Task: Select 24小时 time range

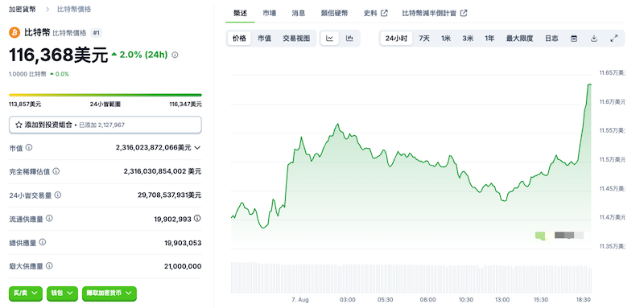Action: (396, 39)
